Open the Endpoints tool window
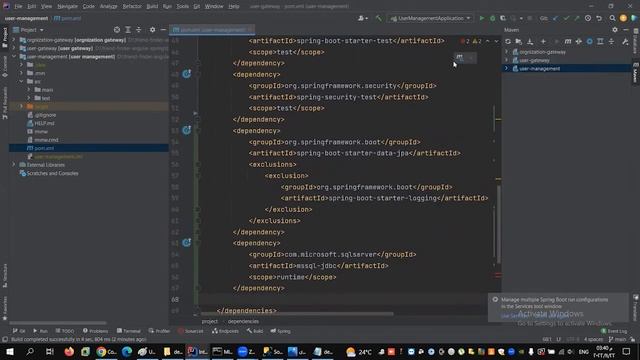Image resolution: width=640 pixels, height=360 pixels. (x=225, y=331)
